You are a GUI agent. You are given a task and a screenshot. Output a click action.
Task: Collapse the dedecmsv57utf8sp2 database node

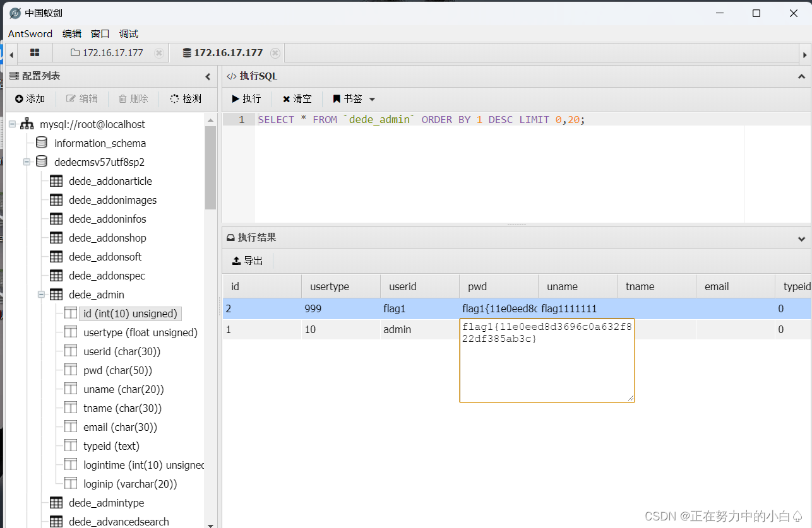[x=27, y=162]
